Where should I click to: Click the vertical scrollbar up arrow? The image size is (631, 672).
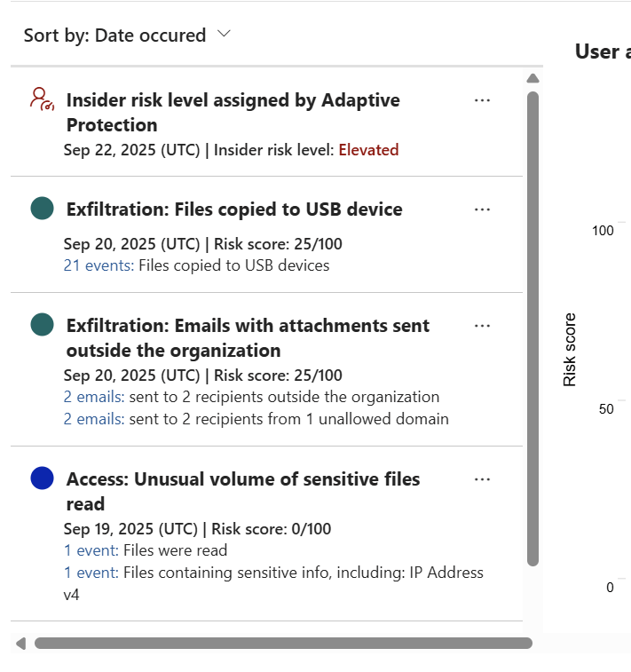532,78
